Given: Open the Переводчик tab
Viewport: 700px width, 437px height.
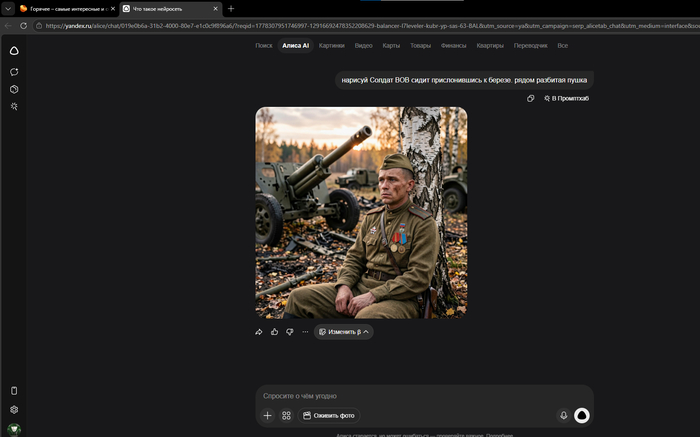Looking at the screenshot, I should [530, 46].
